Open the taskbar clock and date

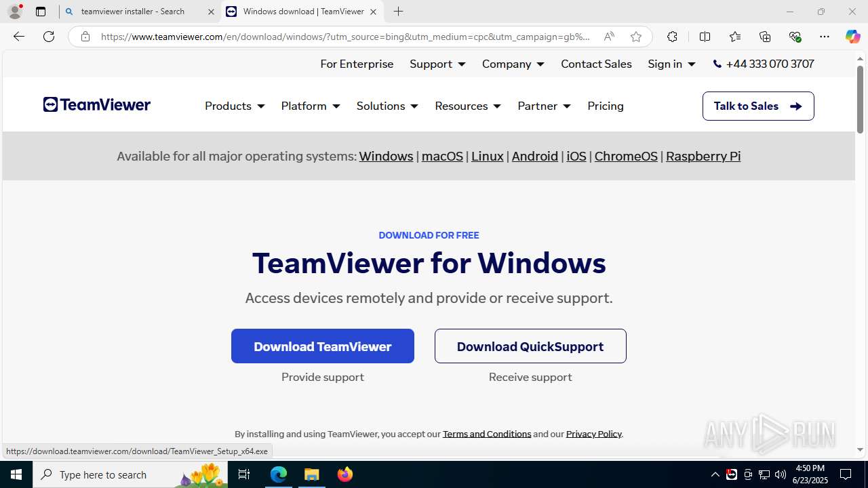[x=810, y=474]
